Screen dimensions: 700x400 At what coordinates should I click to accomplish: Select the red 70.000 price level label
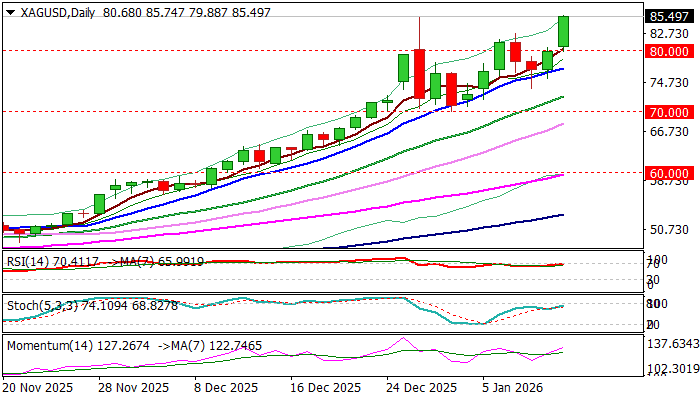669,112
